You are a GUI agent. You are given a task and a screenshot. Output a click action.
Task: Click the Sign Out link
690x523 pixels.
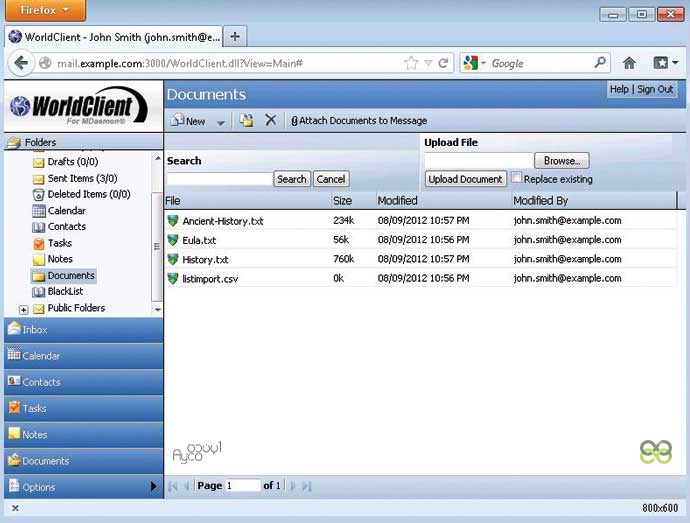click(x=655, y=89)
